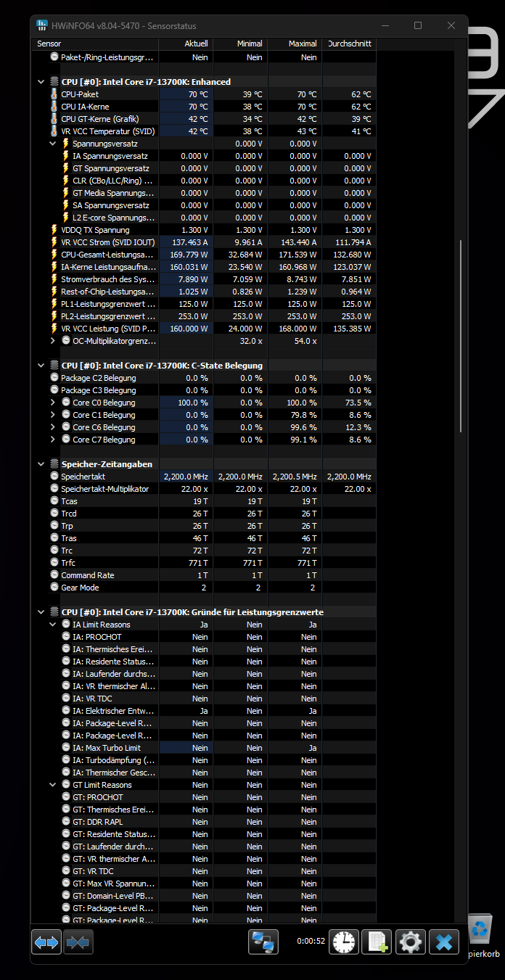Click lightning icon beside GT Spannungsversatz
Image resolution: width=505 pixels, height=980 pixels.
pos(66,168)
